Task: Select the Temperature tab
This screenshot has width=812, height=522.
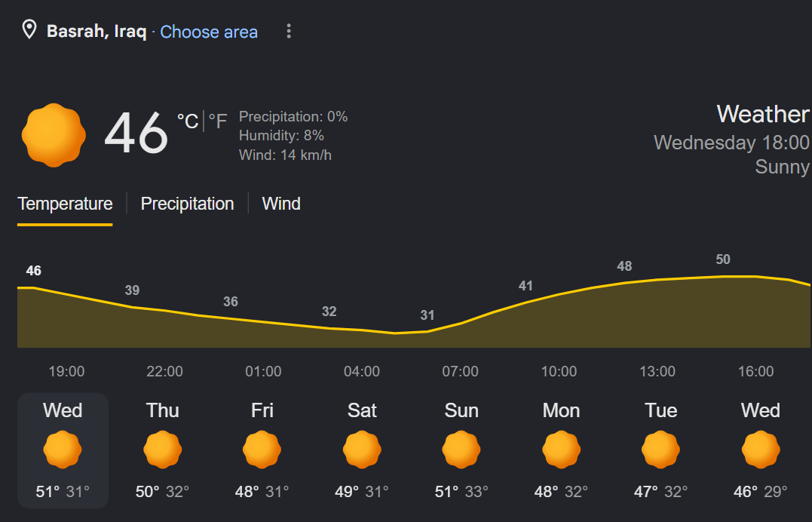Action: (65, 204)
